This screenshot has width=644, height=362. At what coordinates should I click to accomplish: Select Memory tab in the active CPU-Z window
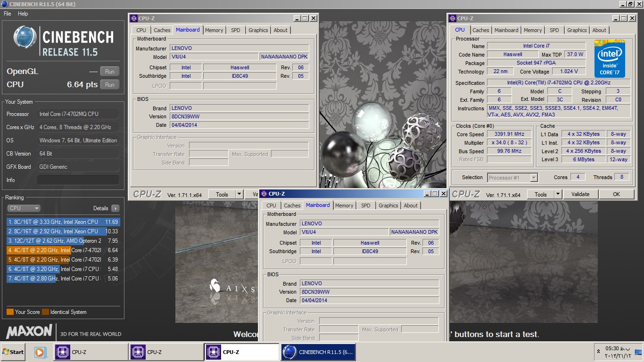(344, 206)
